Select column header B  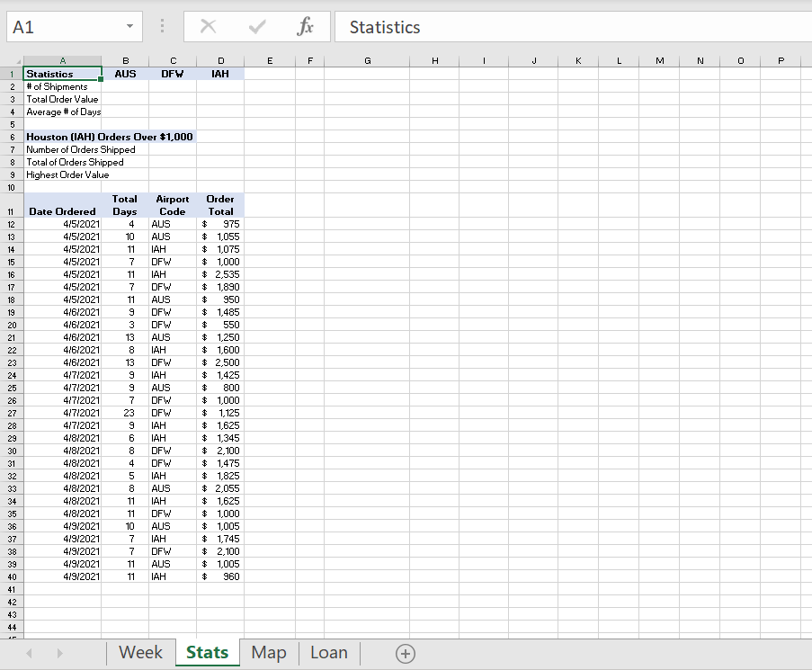125,61
